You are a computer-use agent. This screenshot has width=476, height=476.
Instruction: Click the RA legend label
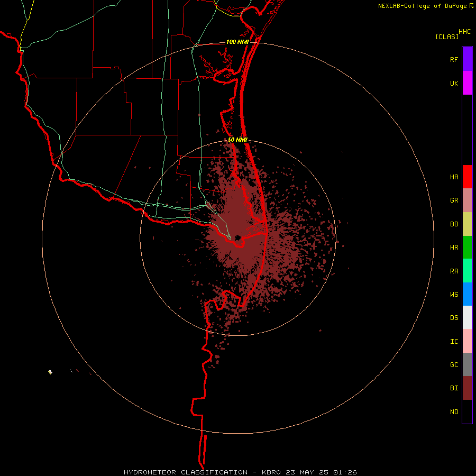(x=454, y=271)
